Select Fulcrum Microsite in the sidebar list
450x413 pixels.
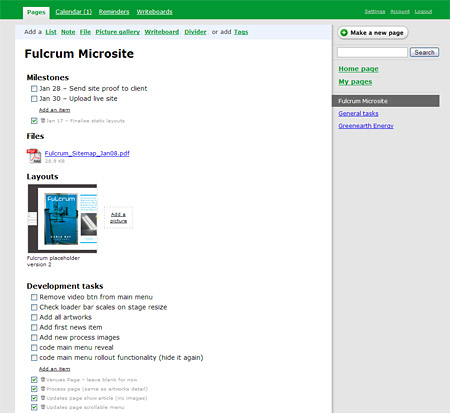point(386,101)
